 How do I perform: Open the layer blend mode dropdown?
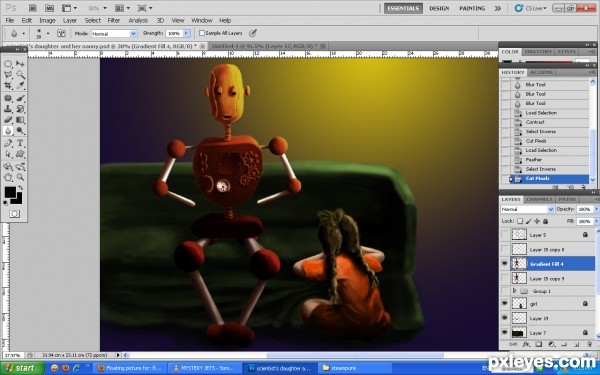527,209
